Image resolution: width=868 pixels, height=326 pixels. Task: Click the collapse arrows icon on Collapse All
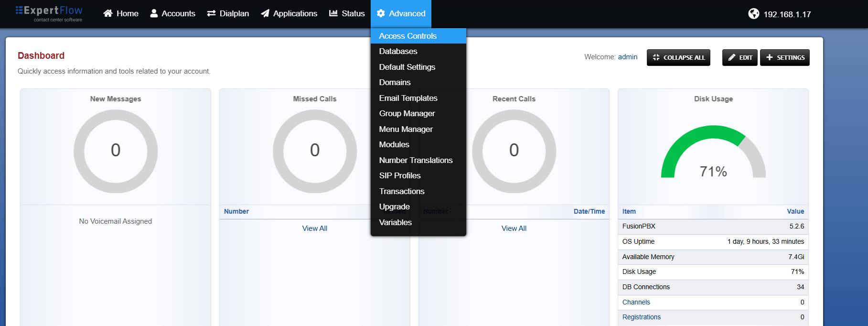coord(656,57)
